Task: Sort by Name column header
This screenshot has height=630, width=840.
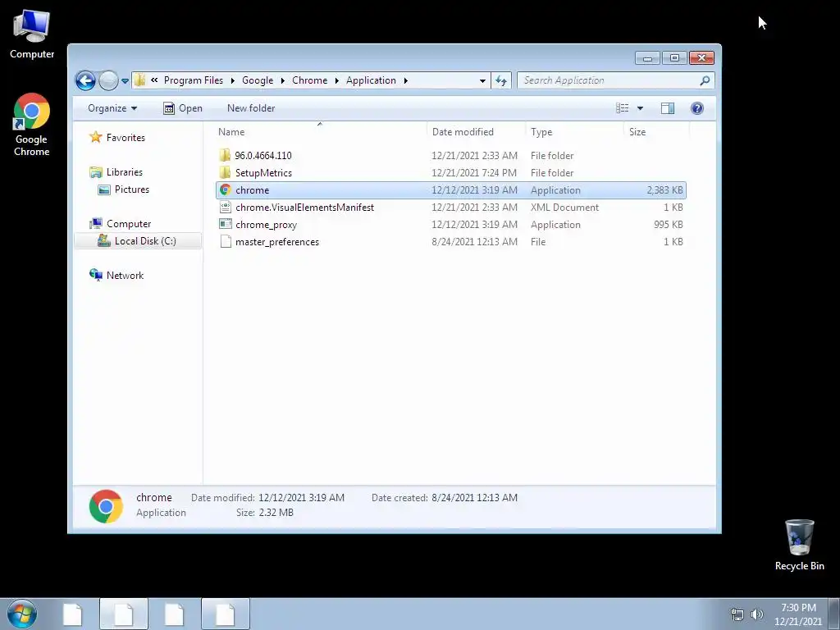Action: 320,132
